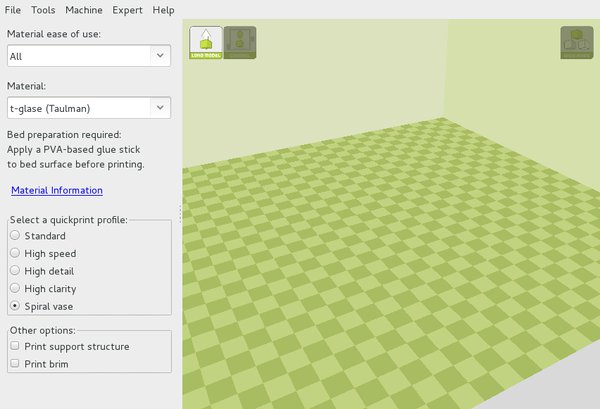Click the greyed-out Control print icon
The width and height of the screenshot is (600, 409).
(240, 42)
